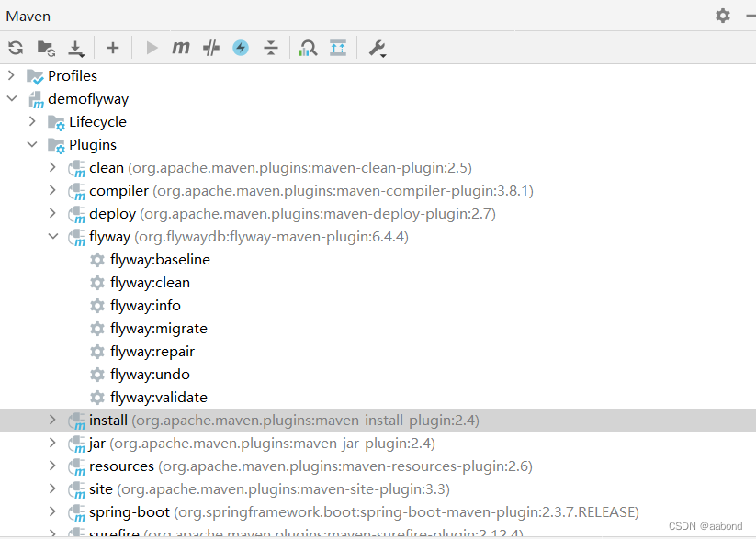Image resolution: width=756 pixels, height=539 pixels.
Task: Expand the compiler plugin node
Action: [52, 190]
